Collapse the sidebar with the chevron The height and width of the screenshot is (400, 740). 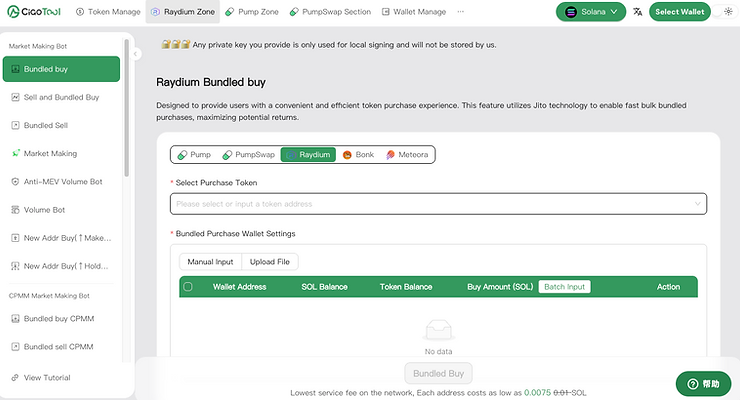[x=135, y=54]
